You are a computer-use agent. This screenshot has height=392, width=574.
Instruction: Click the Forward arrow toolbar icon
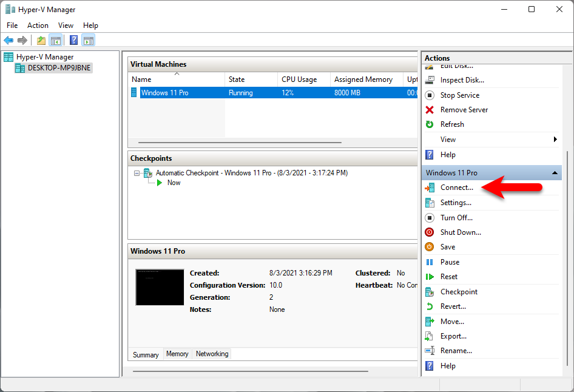point(22,40)
